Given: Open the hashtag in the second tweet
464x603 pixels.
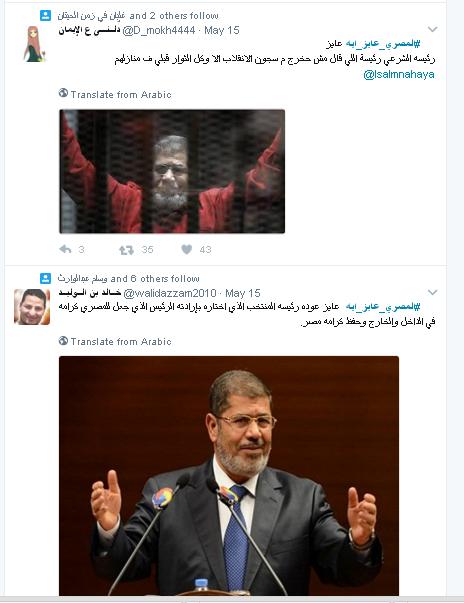Looking at the screenshot, I should pyautogui.click(x=383, y=306).
